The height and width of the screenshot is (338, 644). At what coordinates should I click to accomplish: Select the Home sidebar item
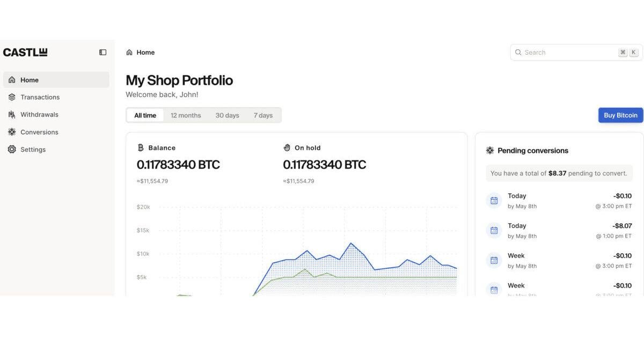click(x=56, y=80)
